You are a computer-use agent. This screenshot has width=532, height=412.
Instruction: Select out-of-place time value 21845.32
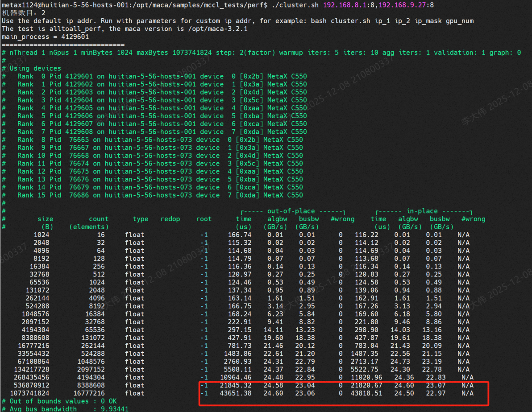236,386
